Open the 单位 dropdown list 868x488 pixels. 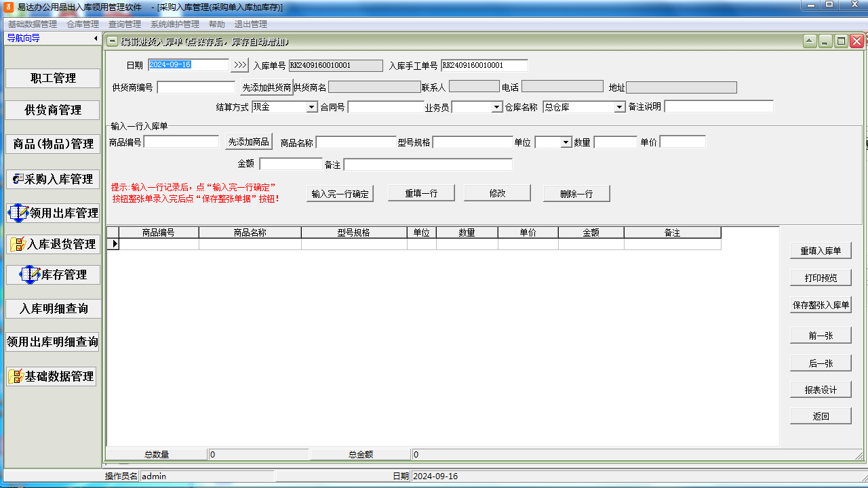[566, 142]
